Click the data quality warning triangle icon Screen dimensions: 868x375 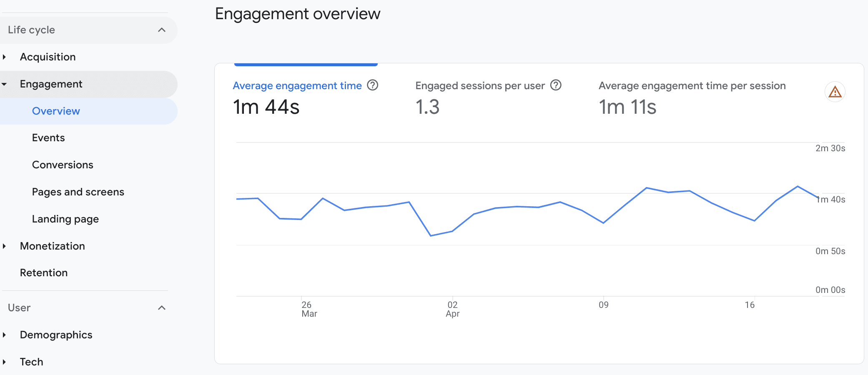click(835, 92)
